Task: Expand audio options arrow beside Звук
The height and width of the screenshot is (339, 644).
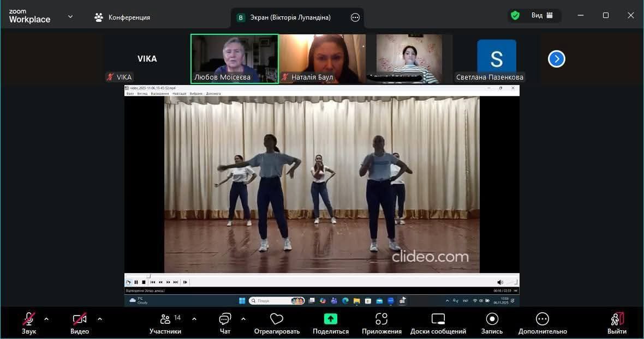Action: (46, 319)
